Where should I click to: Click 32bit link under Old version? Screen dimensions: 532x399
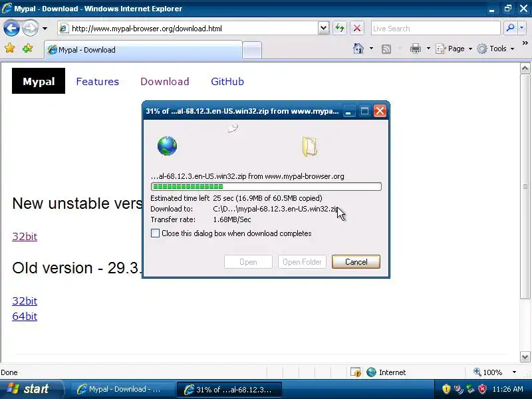click(25, 301)
